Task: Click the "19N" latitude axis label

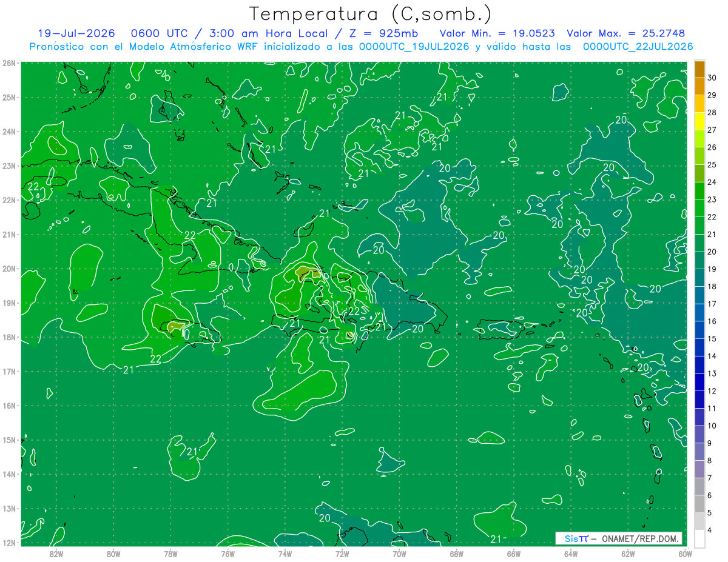Action: (x=10, y=303)
